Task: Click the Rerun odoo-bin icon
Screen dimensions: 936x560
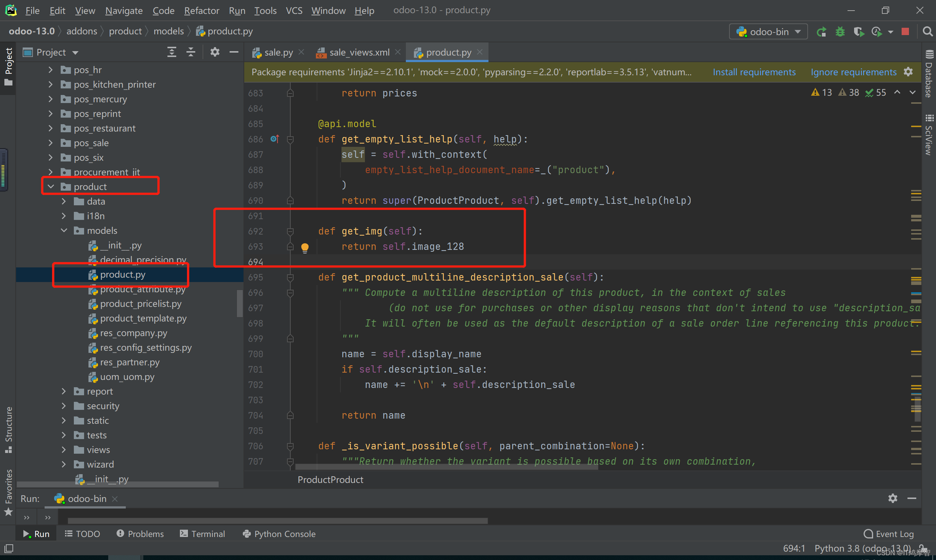Action: coord(821,32)
